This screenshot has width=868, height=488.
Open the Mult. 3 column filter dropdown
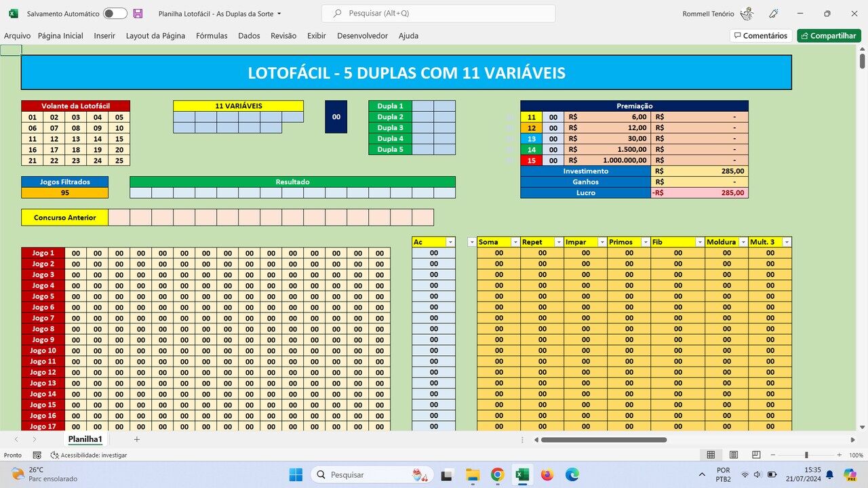[x=787, y=242]
